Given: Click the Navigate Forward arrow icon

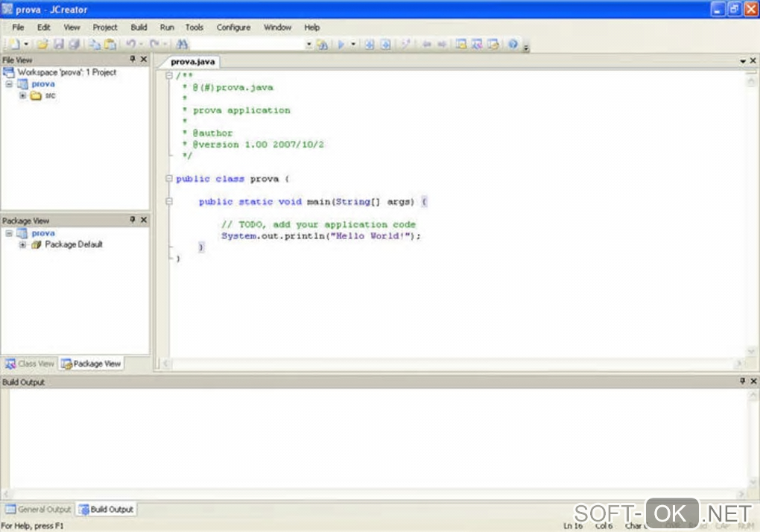Looking at the screenshot, I should tap(442, 44).
